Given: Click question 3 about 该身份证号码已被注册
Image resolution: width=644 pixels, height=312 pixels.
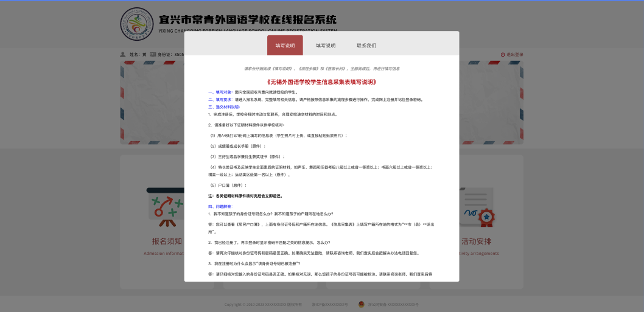Looking at the screenshot, I should pyautogui.click(x=254, y=263).
